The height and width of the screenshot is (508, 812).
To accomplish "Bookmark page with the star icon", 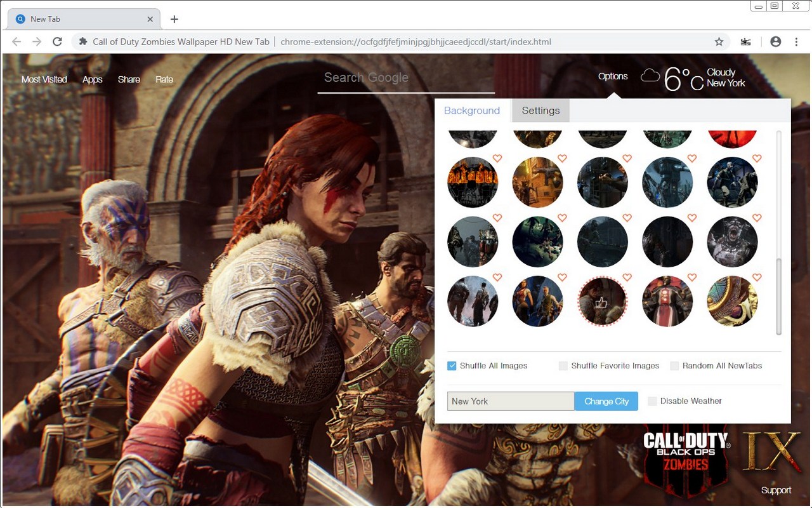I will click(719, 42).
